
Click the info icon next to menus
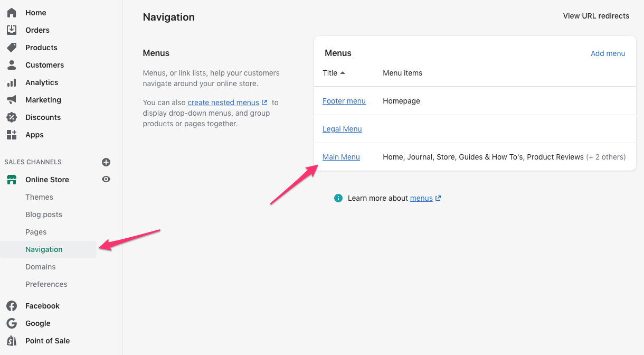338,198
